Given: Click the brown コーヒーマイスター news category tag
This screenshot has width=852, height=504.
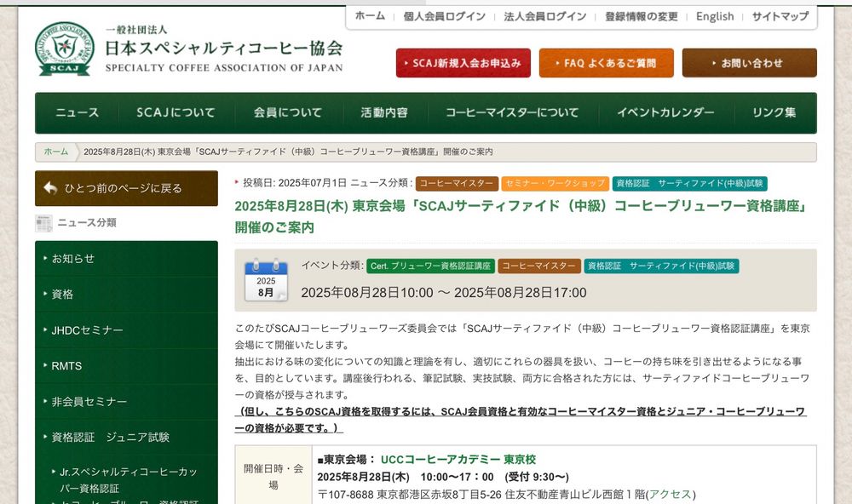Looking at the screenshot, I should (457, 184).
